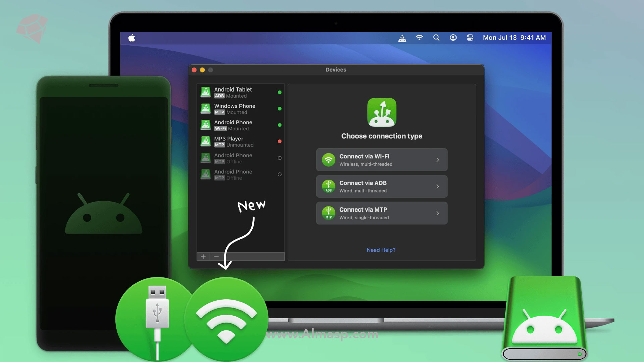Click Android Tablet device icon
644x362 pixels.
[206, 92]
